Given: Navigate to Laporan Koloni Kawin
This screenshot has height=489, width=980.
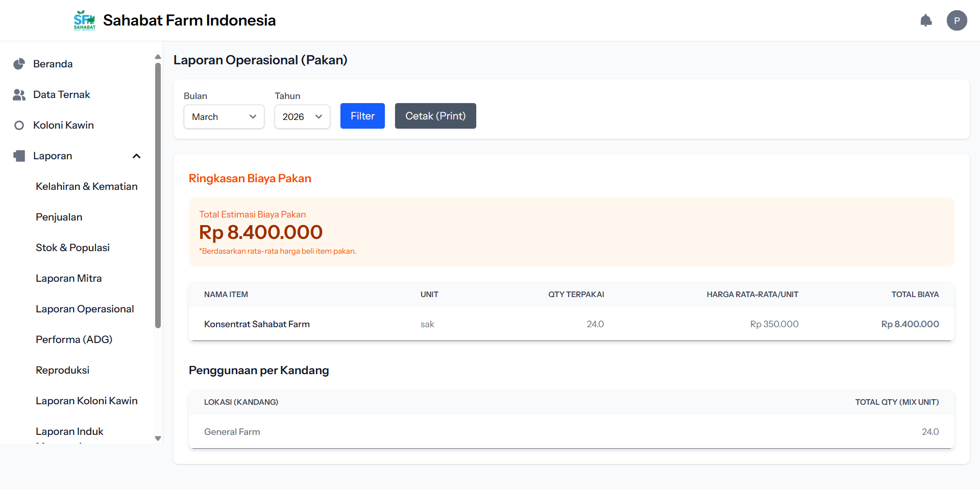Looking at the screenshot, I should pyautogui.click(x=87, y=401).
